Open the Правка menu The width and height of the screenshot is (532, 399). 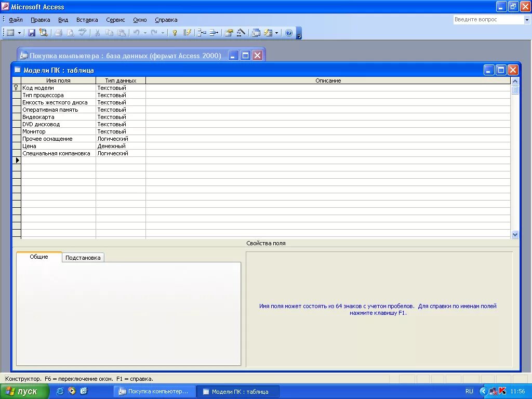pyautogui.click(x=41, y=20)
